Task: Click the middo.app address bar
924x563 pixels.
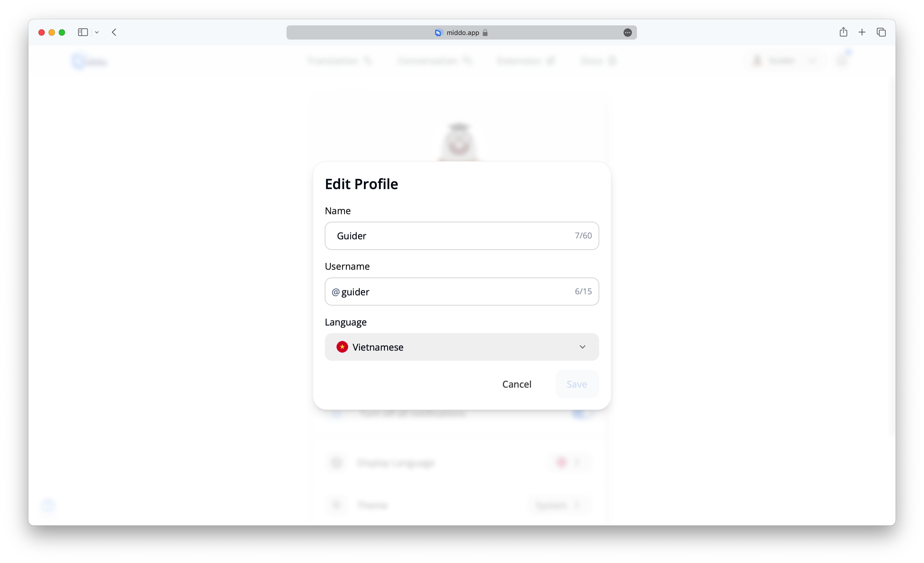Action: (x=462, y=33)
